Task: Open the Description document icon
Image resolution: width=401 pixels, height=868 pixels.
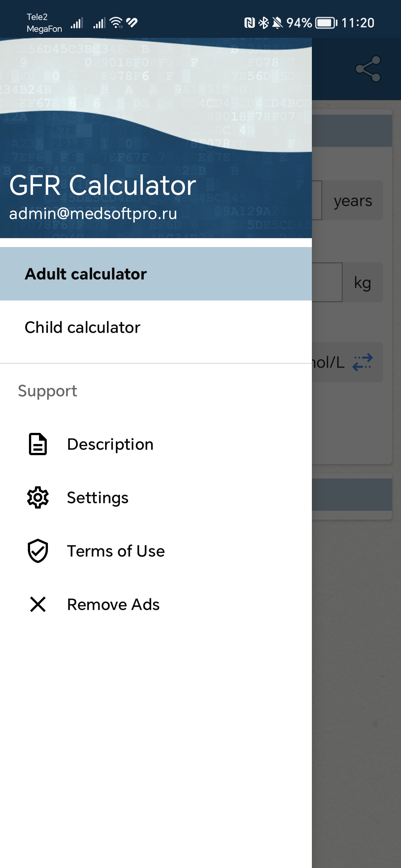Action: tap(38, 444)
